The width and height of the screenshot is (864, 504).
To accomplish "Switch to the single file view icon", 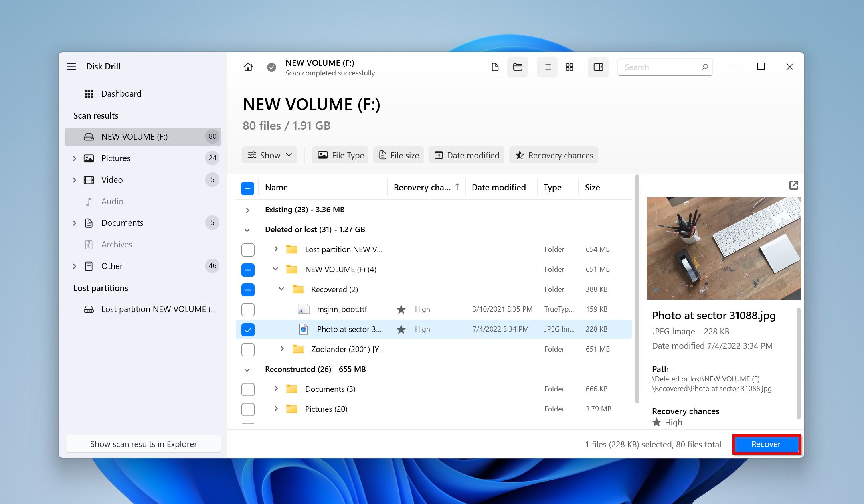I will click(x=495, y=67).
